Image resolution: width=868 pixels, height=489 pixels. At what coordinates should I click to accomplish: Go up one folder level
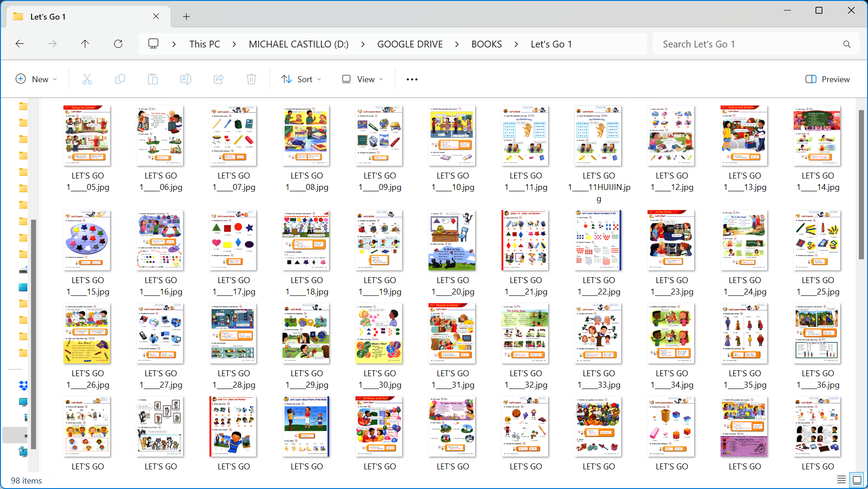85,44
